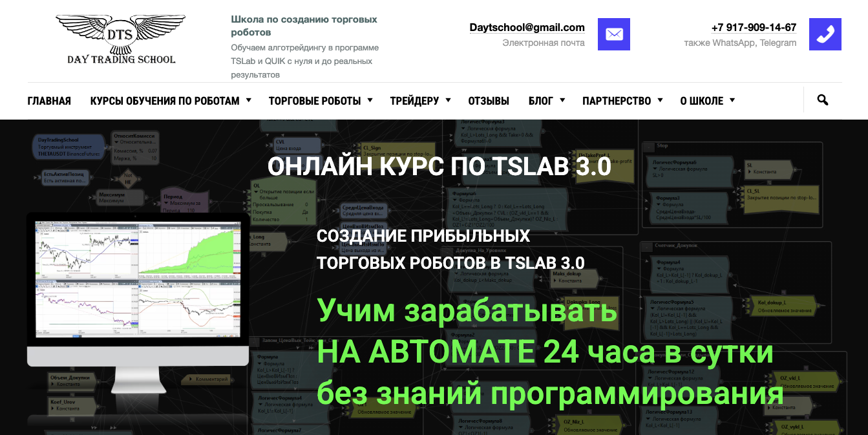
Task: Click the Создание прибыльных торговых роботов subheading
Action: 450,249
